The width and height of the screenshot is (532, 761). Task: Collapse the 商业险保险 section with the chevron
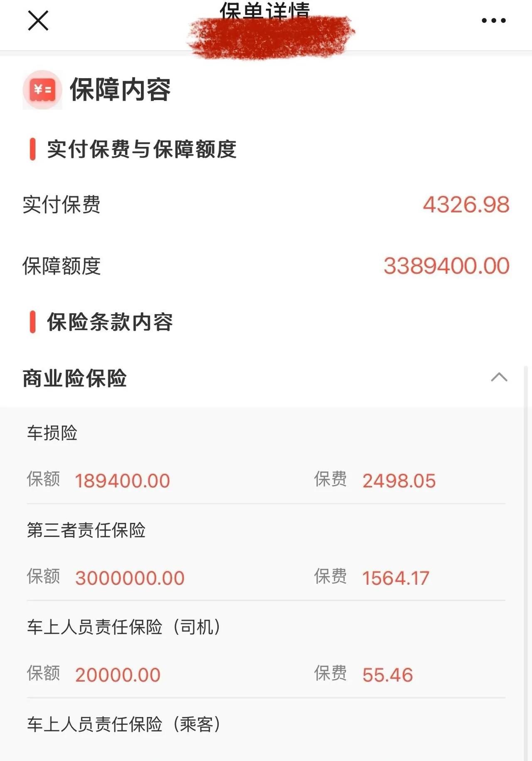click(x=499, y=377)
